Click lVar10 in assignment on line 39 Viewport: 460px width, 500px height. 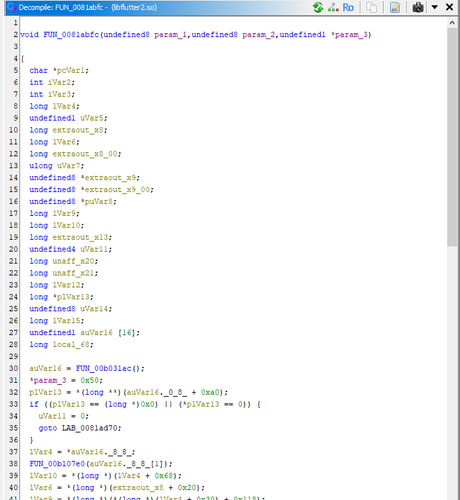pos(43,476)
